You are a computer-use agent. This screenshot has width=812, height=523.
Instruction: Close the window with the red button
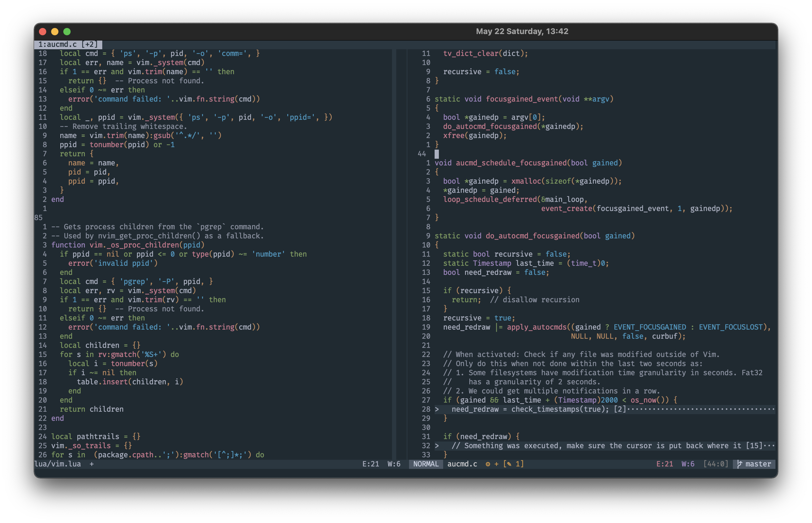(x=43, y=32)
